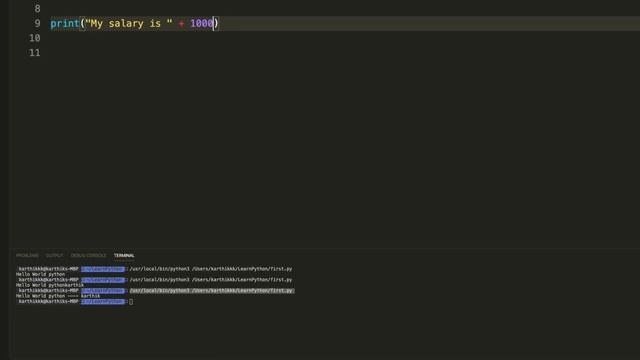Open the Debug Console tab

coord(88,256)
